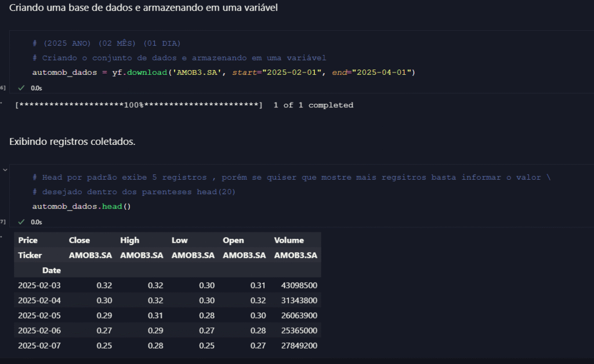Place cursor in the yf.download code line
This screenshot has width=594, height=364.
pos(223,72)
